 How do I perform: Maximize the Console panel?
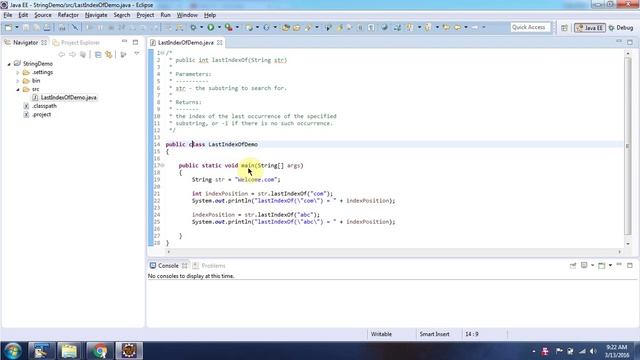coord(630,265)
